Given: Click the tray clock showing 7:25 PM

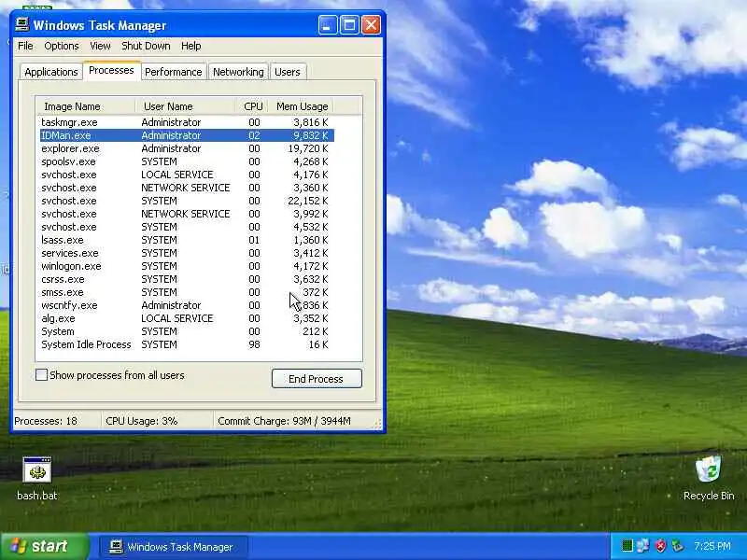Looking at the screenshot, I should (712, 546).
